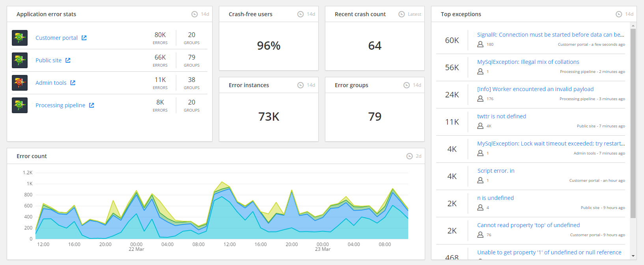The width and height of the screenshot is (644, 265).
Task: Click the Admin tools application logo
Action: (x=20, y=83)
